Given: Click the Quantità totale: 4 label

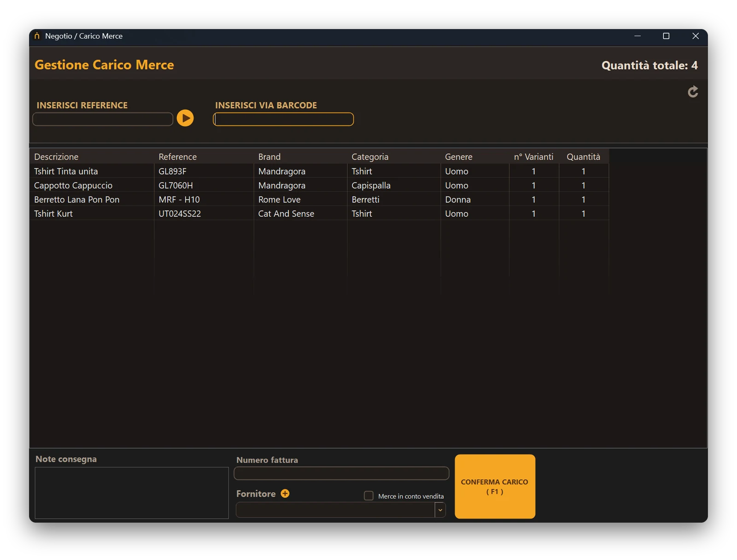Looking at the screenshot, I should pos(649,65).
